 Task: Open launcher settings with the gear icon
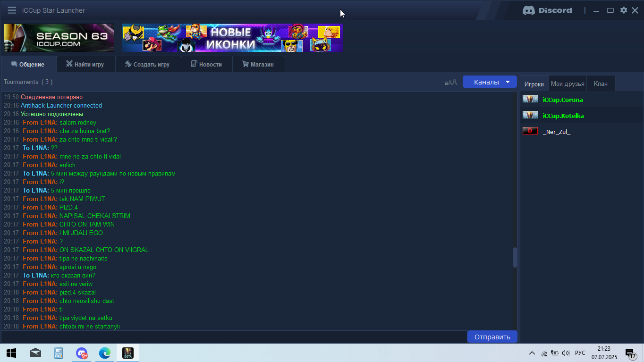(624, 10)
